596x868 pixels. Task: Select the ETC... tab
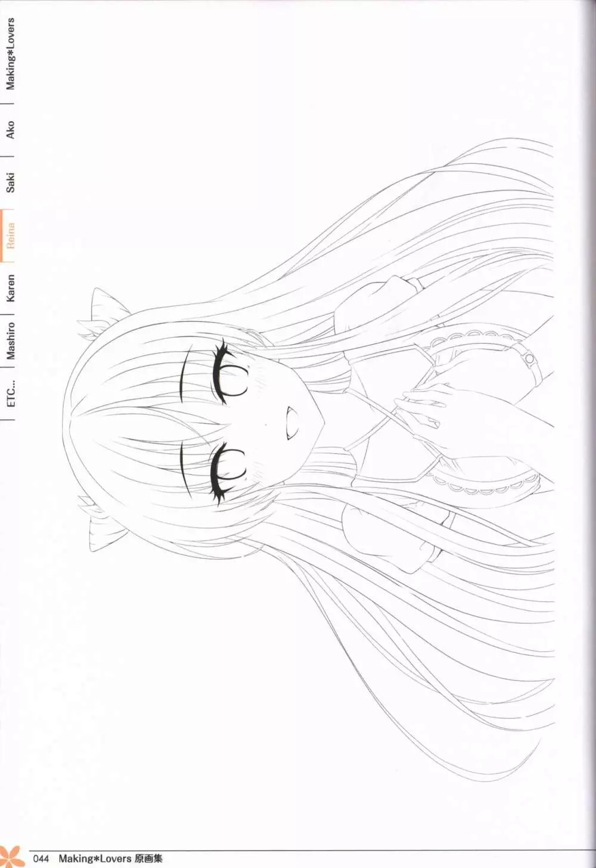click(10, 392)
